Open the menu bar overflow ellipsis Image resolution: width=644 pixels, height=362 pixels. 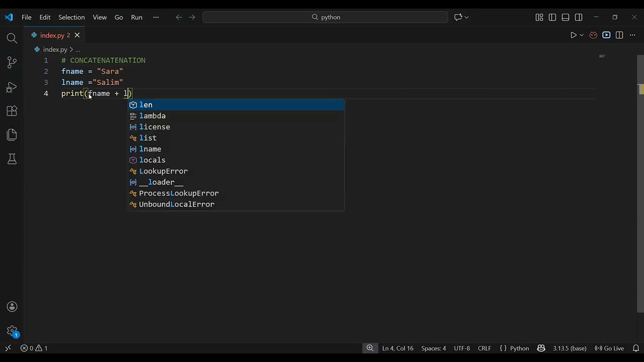156,17
